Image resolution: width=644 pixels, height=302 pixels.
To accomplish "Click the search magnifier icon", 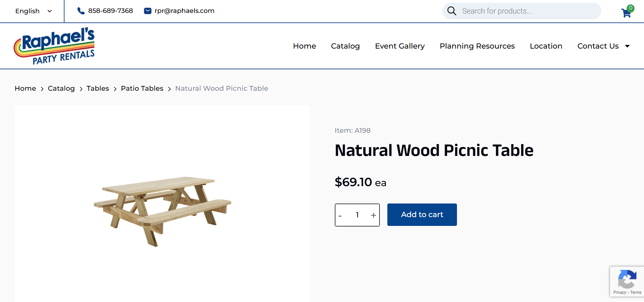I will pyautogui.click(x=452, y=11).
